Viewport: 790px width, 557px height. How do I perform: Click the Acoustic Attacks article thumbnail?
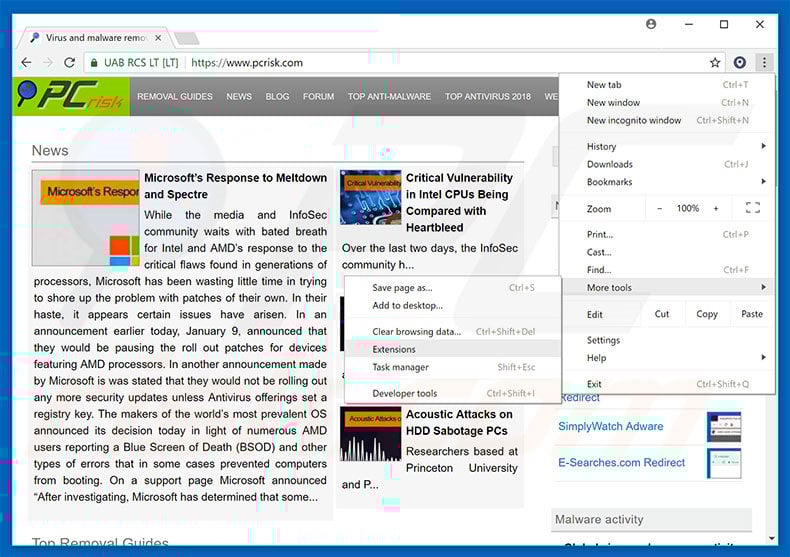[371, 435]
